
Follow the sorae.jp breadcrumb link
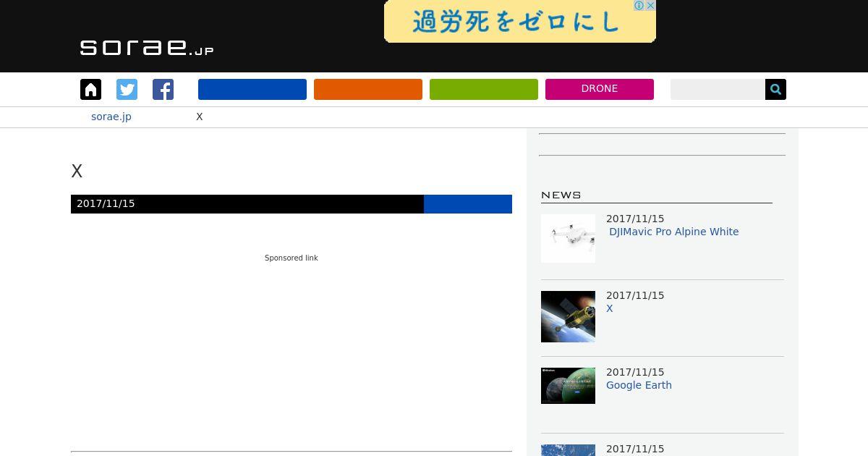point(111,117)
